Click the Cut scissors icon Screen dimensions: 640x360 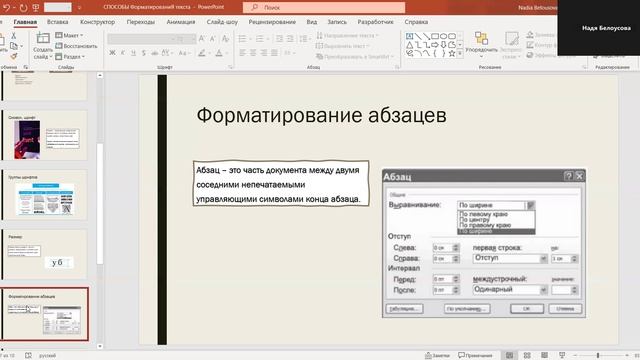point(13,36)
